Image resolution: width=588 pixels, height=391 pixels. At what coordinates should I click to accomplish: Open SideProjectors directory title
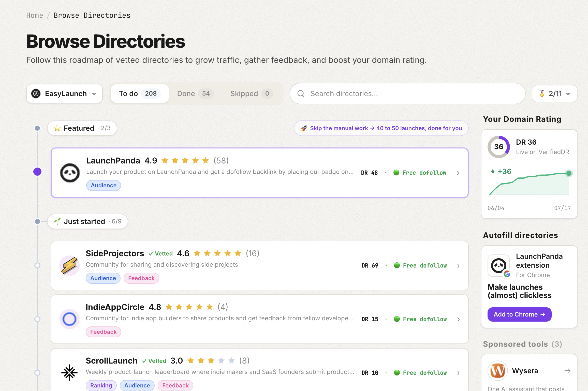[115, 253]
